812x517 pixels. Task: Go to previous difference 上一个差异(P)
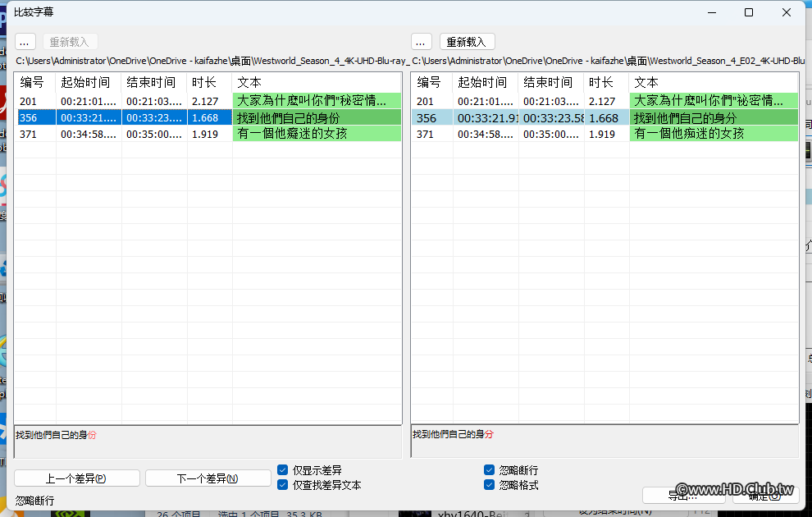(76, 478)
